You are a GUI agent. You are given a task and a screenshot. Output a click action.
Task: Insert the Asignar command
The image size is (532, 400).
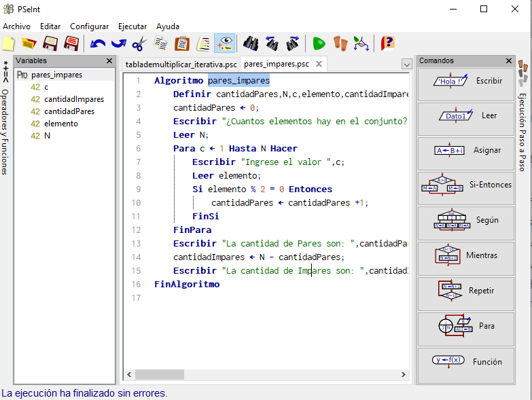[466, 153]
